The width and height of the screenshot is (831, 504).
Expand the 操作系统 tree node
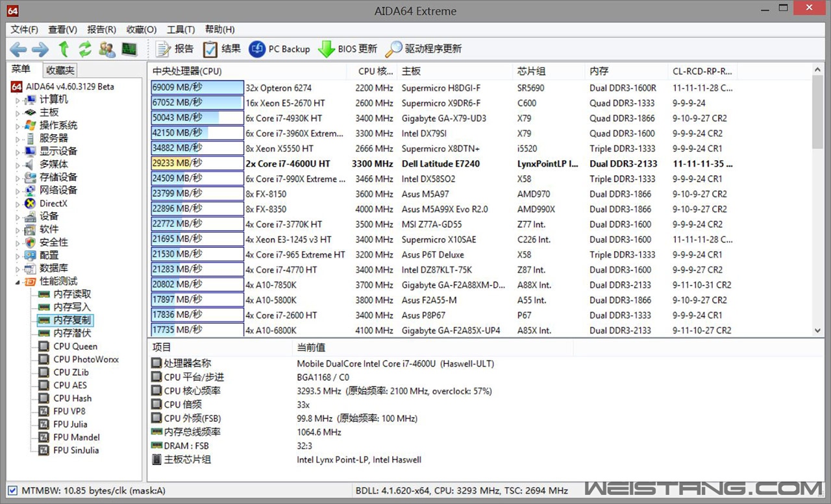tap(18, 126)
